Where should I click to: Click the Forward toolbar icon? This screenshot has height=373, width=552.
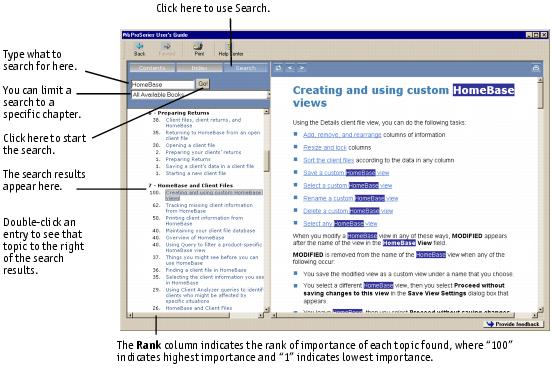pyautogui.click(x=167, y=49)
